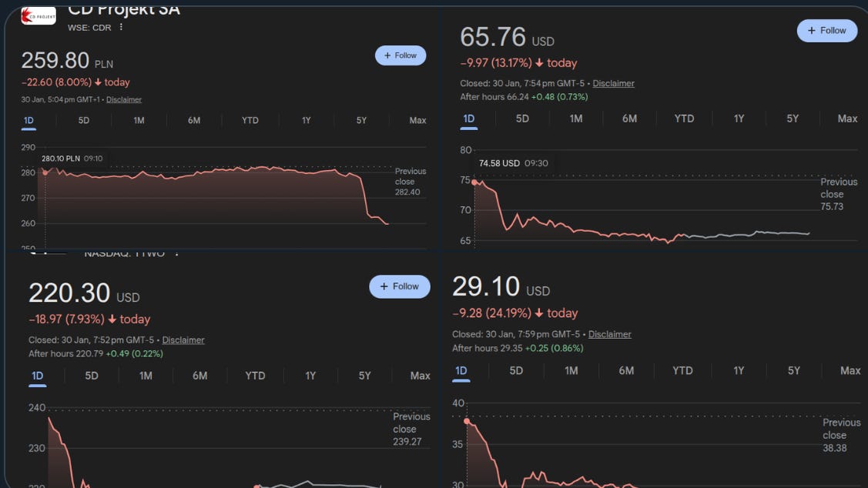Select 6M tab in 29.10 USD chart
The image size is (868, 488).
[626, 371]
